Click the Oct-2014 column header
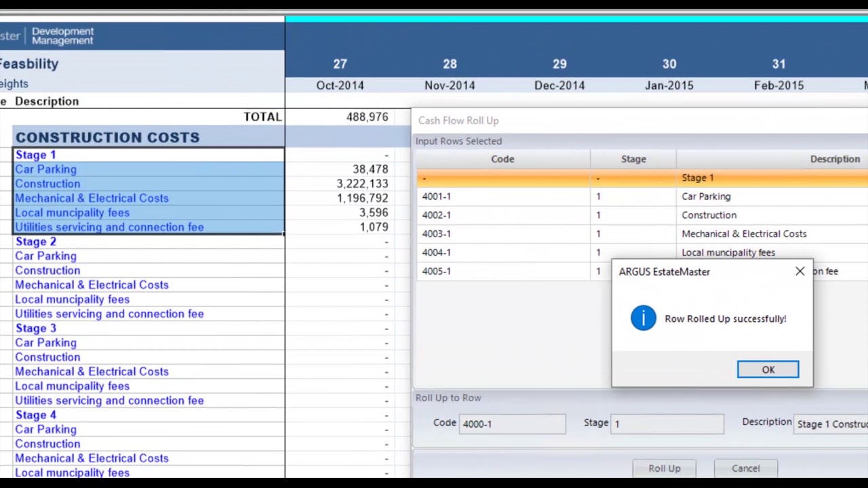The width and height of the screenshot is (868, 488). tap(340, 85)
